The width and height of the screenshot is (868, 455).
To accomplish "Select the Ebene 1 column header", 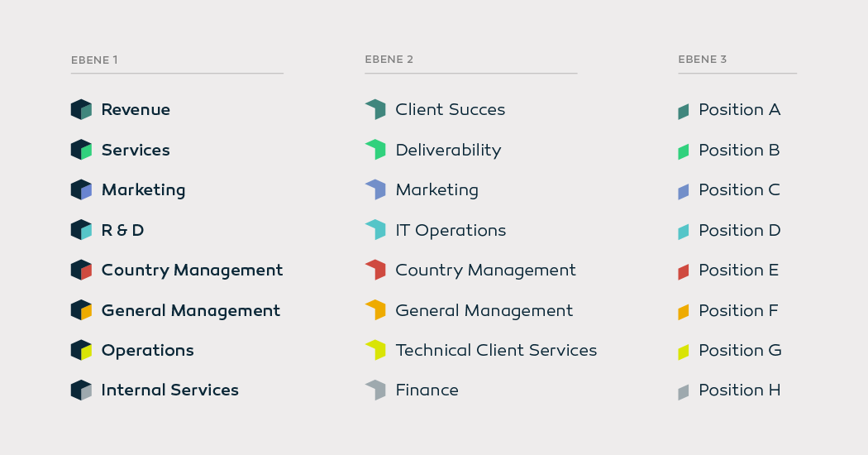I will (94, 60).
